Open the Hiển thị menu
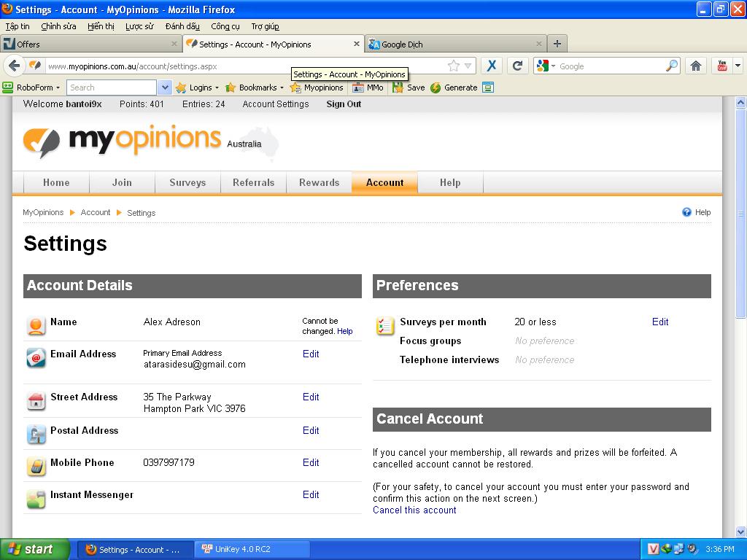Image resolution: width=747 pixels, height=560 pixels. [101, 26]
